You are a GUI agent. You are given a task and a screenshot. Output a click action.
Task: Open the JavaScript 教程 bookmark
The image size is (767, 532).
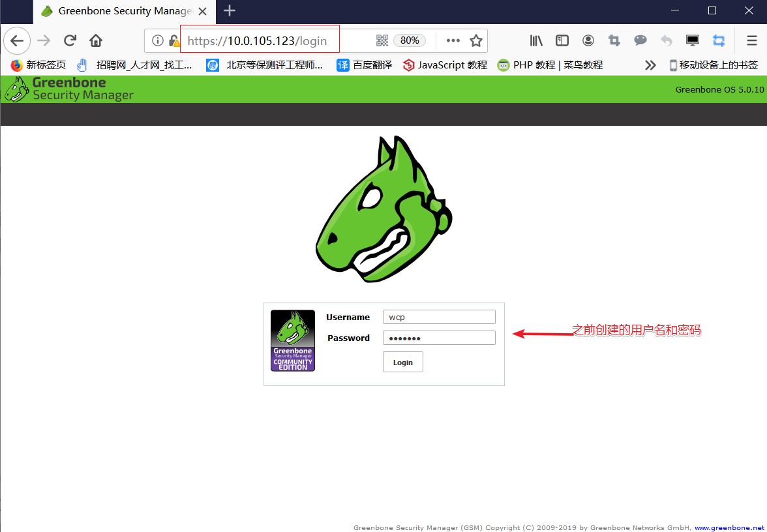pyautogui.click(x=445, y=65)
